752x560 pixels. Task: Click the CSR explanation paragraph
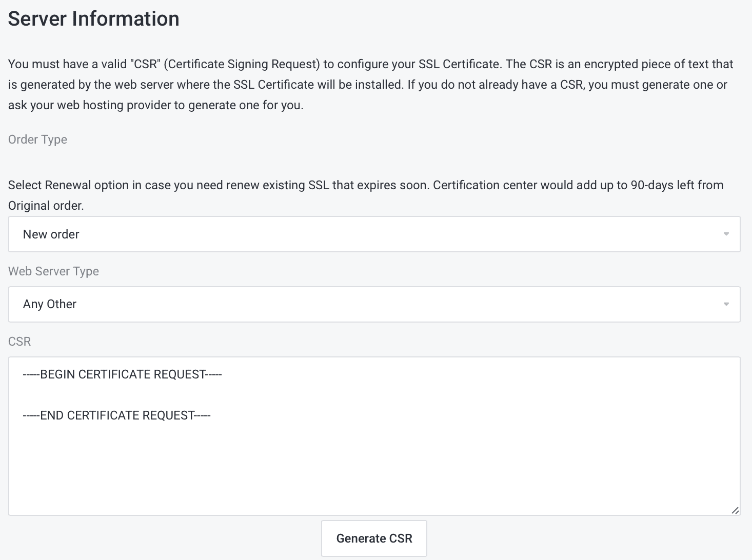tap(370, 85)
